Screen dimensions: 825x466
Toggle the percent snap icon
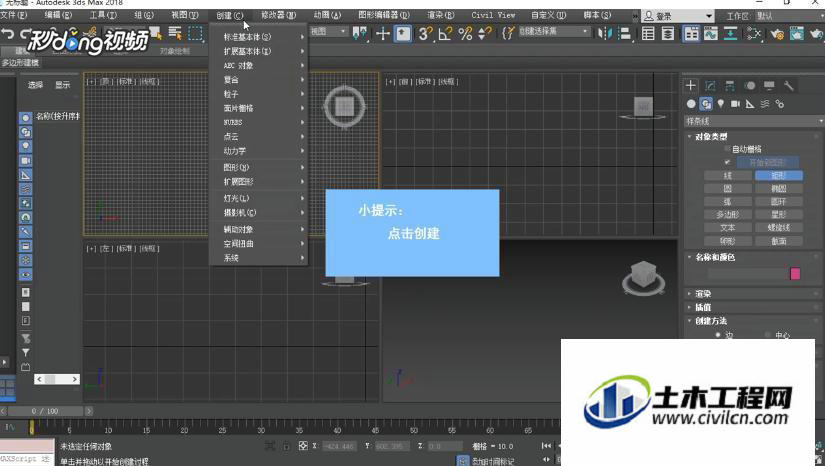[465, 34]
